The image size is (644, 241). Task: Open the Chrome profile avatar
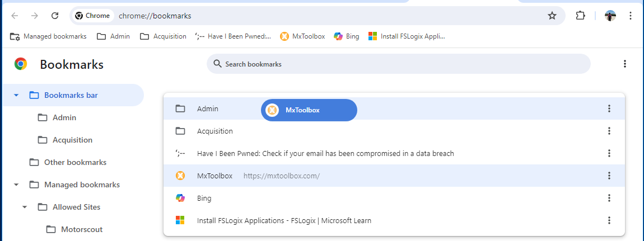[610, 16]
